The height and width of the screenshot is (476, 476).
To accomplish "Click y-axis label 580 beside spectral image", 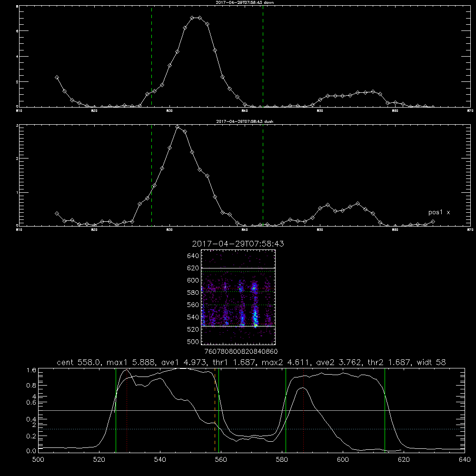I will pos(193,293).
